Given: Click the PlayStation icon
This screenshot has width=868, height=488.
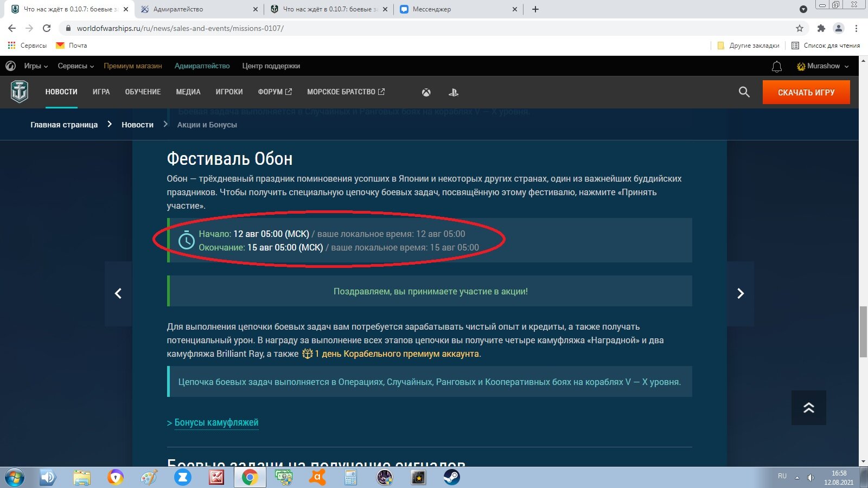Looking at the screenshot, I should coord(454,92).
